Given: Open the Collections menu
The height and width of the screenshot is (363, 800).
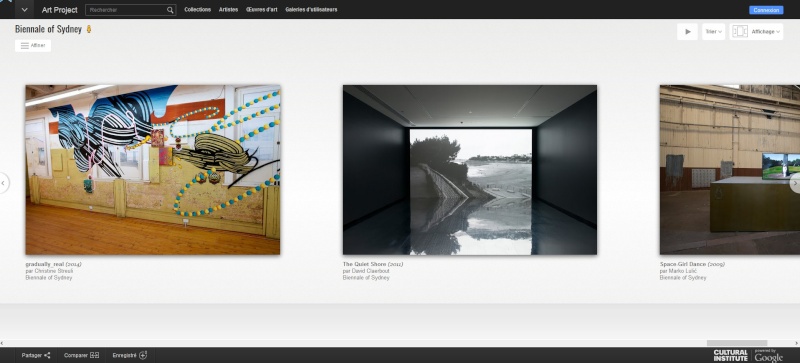Looking at the screenshot, I should tap(197, 10).
